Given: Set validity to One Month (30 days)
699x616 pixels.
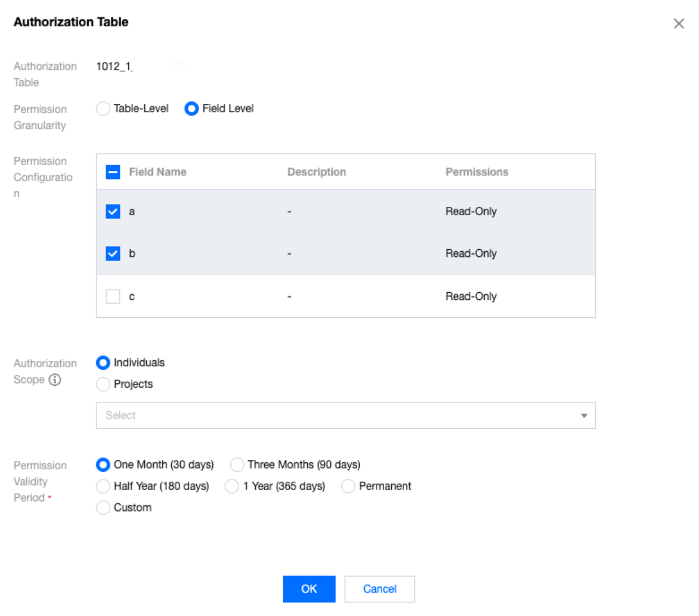Looking at the screenshot, I should point(103,465).
